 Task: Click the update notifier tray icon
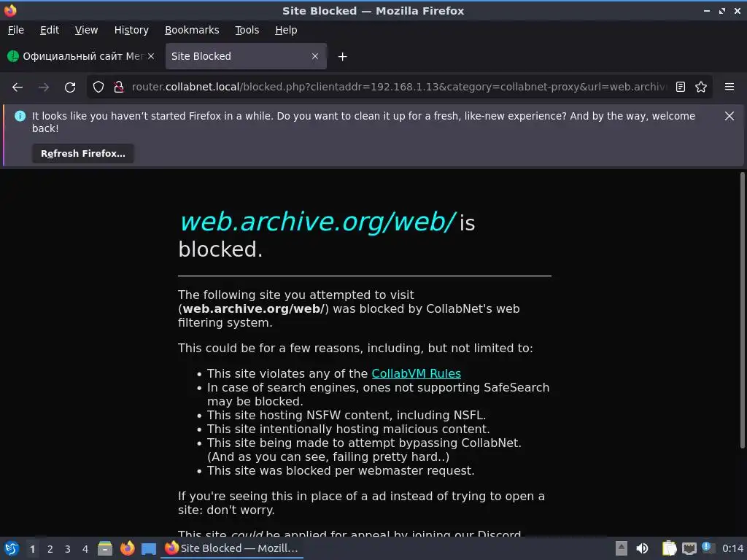(708, 548)
